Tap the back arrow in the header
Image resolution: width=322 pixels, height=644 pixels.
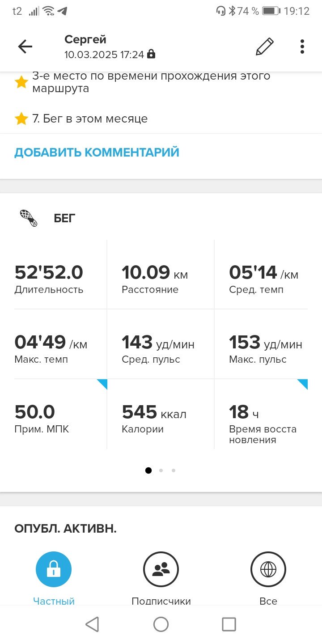point(25,47)
